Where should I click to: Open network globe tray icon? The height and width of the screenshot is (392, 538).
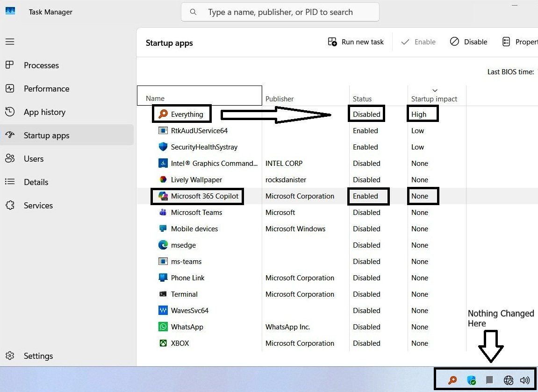point(509,380)
